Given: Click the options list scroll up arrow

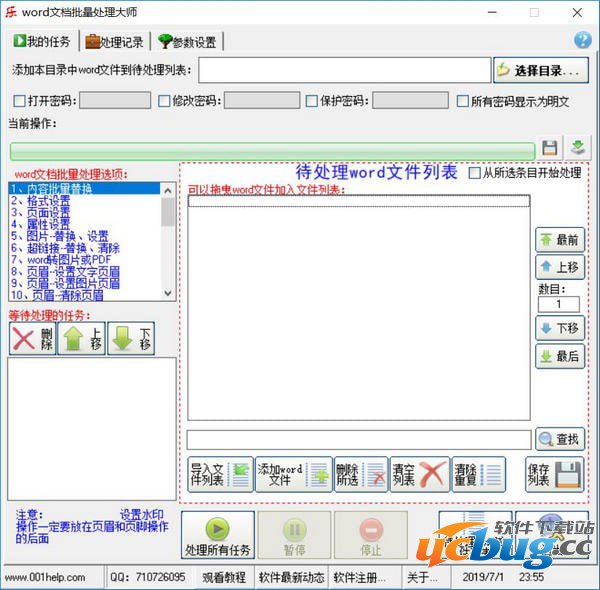Looking at the screenshot, I should tap(168, 190).
